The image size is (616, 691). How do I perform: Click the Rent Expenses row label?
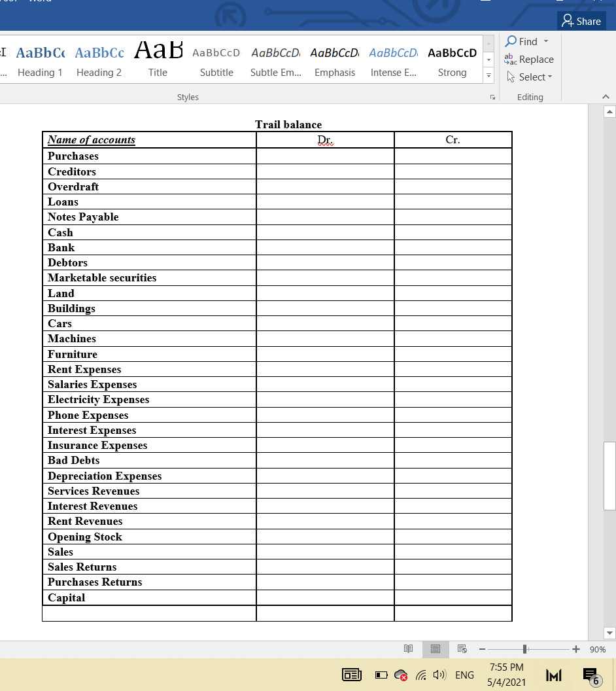pyautogui.click(x=84, y=369)
